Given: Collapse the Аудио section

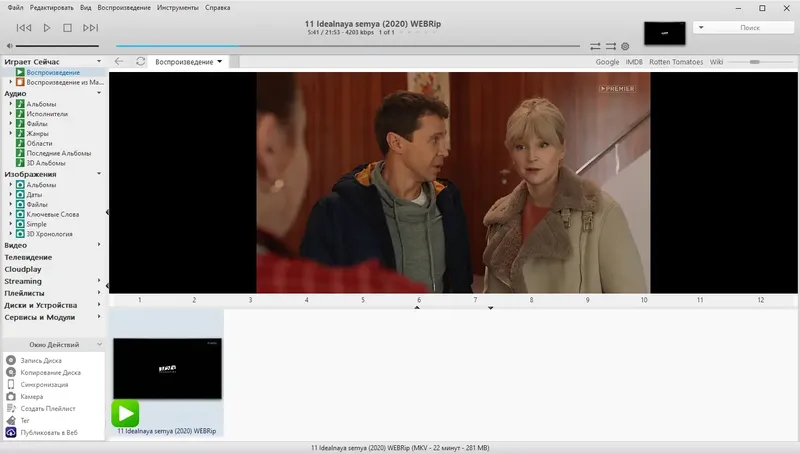Looking at the screenshot, I should click(99, 93).
